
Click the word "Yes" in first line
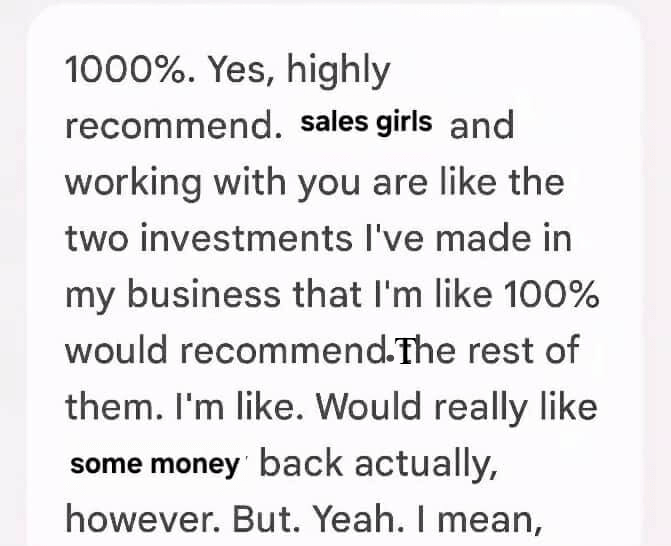pos(232,70)
